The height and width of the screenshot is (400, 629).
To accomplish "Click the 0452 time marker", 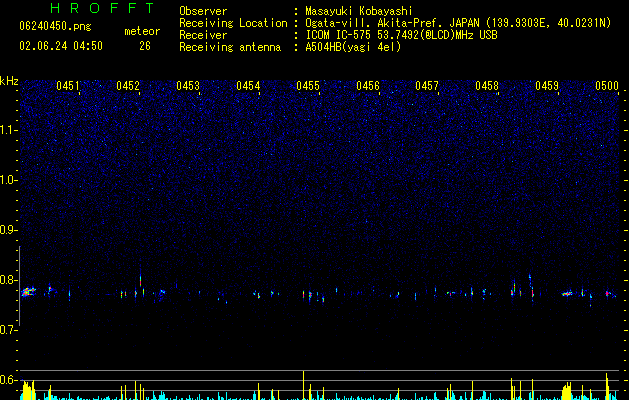I will (128, 86).
